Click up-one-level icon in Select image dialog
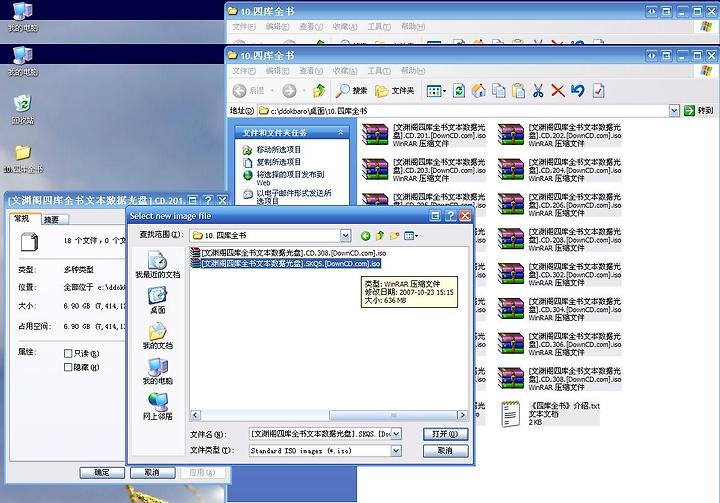This screenshot has width=720, height=503. [x=380, y=236]
